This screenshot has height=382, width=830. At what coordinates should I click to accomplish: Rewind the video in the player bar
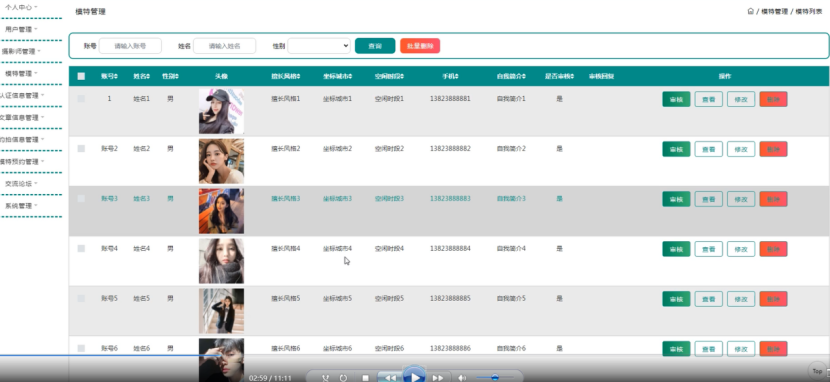click(390, 378)
